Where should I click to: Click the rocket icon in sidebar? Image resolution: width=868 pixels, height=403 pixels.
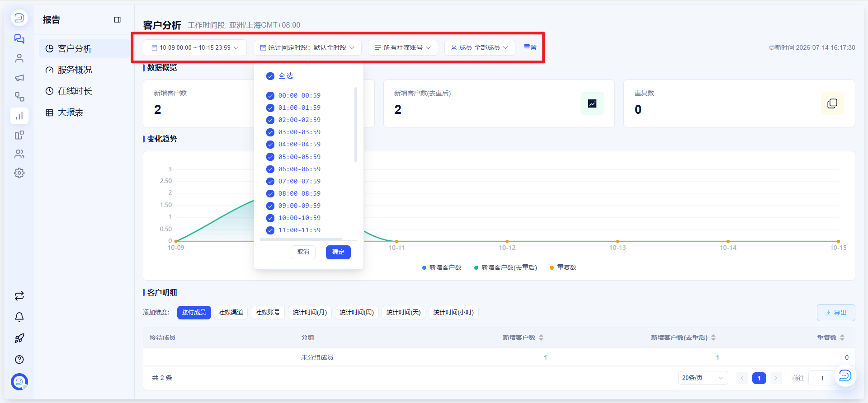(19, 338)
